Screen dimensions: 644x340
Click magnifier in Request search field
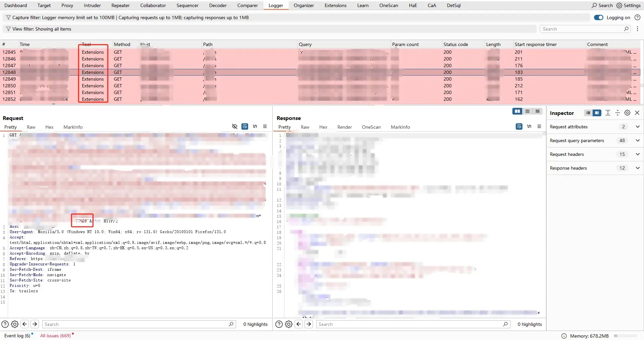coord(231,324)
